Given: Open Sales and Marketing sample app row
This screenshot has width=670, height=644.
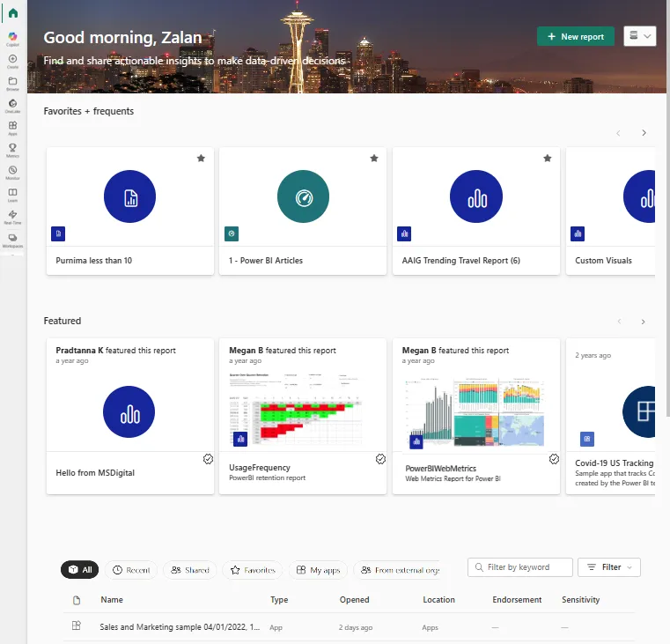Looking at the screenshot, I should (349, 627).
